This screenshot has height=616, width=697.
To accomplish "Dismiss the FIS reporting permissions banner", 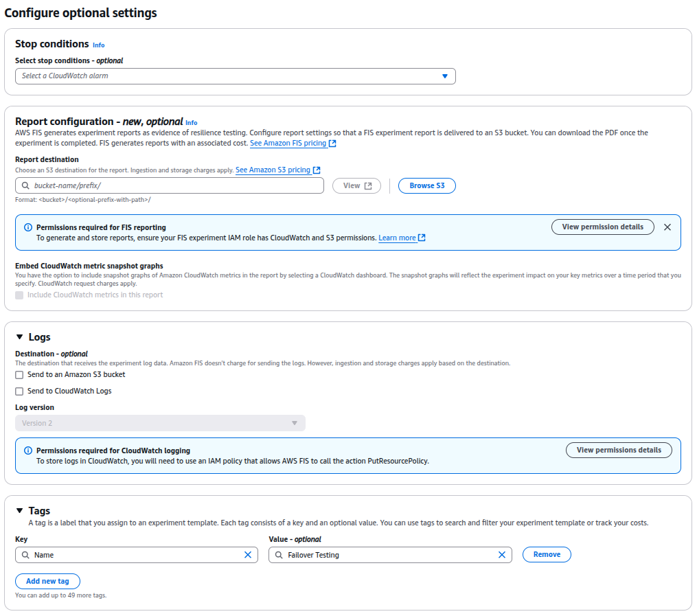I will pyautogui.click(x=667, y=227).
